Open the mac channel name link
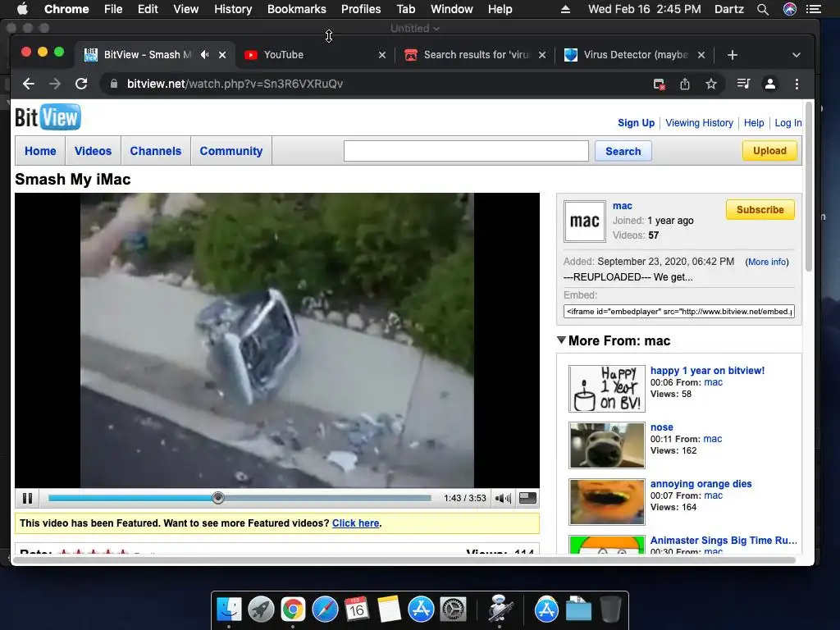The width and height of the screenshot is (840, 630). click(x=622, y=206)
